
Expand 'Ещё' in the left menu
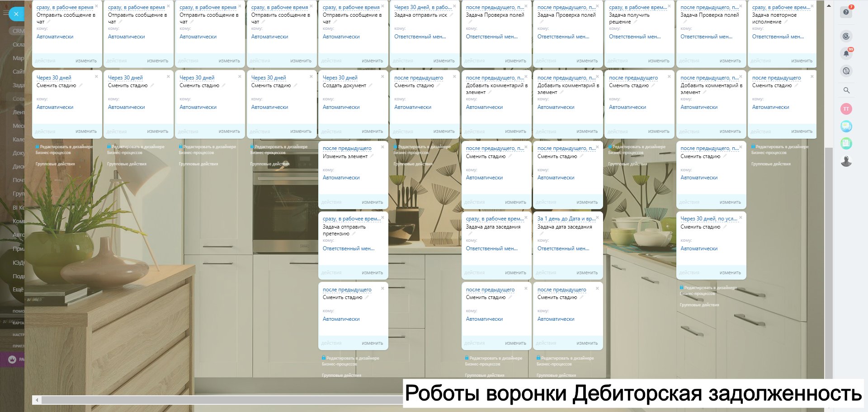(x=18, y=289)
